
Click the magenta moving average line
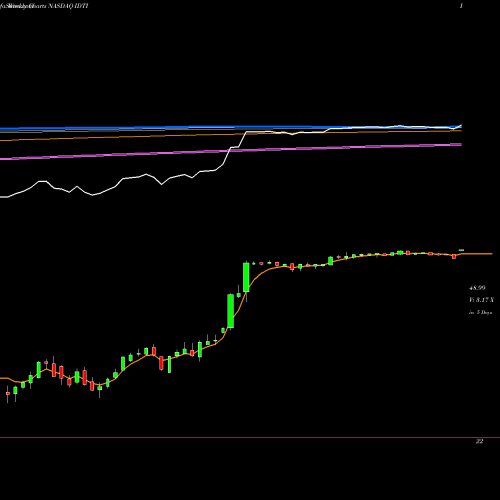(x=231, y=151)
